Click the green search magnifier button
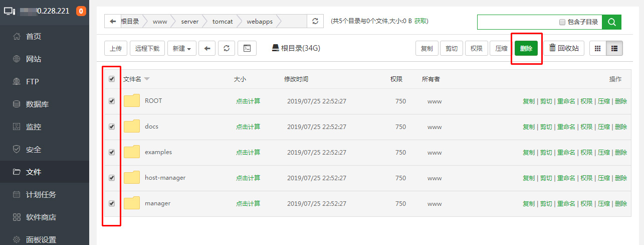644x245 pixels. pyautogui.click(x=611, y=22)
